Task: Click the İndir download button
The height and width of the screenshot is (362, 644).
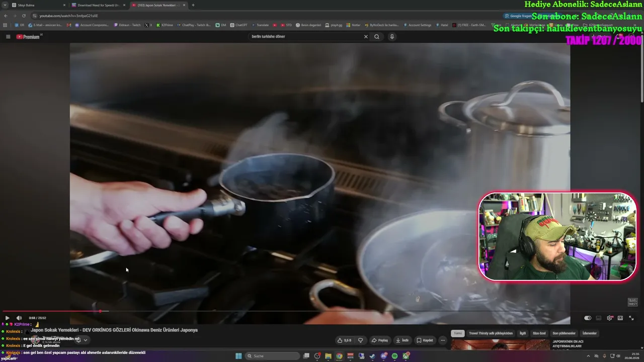Action: pos(403,340)
